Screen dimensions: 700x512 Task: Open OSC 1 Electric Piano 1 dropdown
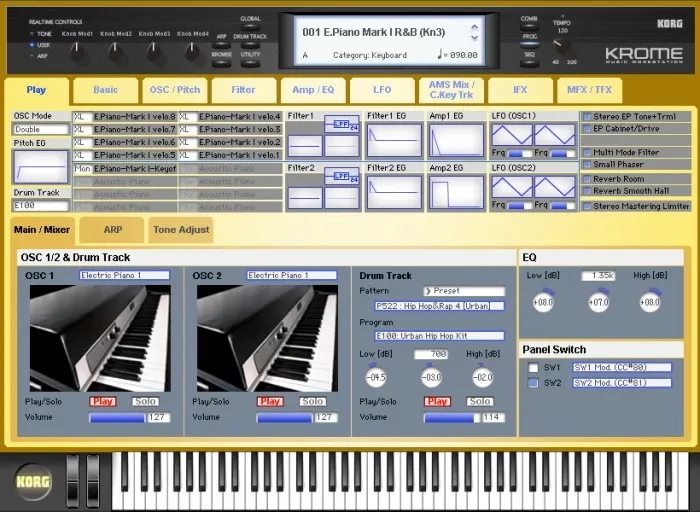point(125,275)
